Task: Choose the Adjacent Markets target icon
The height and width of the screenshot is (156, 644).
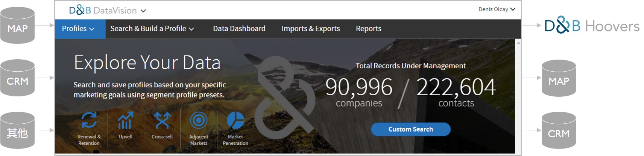Action: pos(199,120)
